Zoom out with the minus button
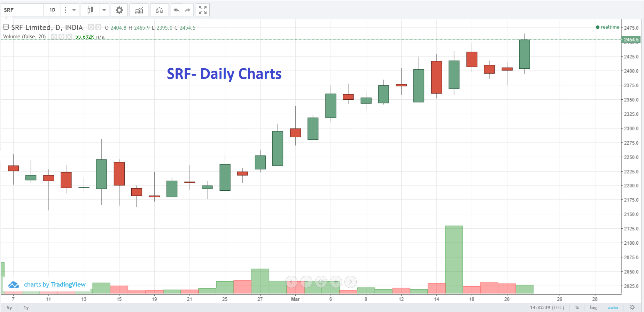Image resolution: width=644 pixels, height=312 pixels. click(307, 282)
